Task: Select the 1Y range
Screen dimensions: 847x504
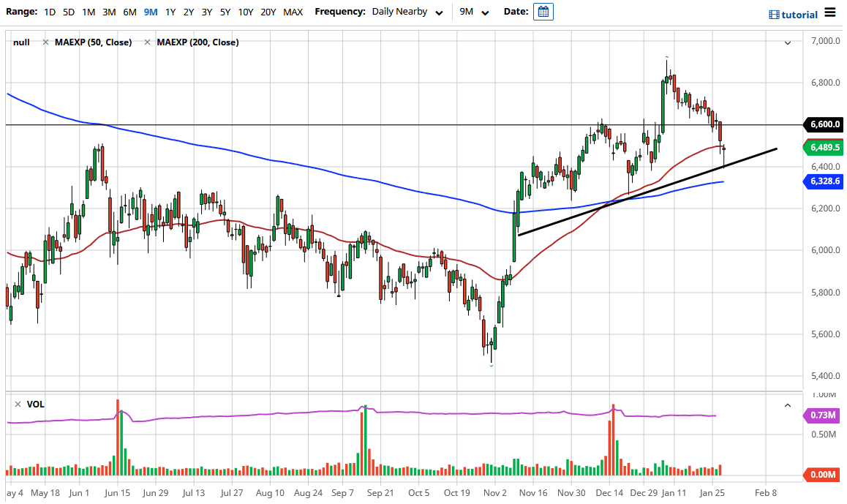Action: [170, 12]
